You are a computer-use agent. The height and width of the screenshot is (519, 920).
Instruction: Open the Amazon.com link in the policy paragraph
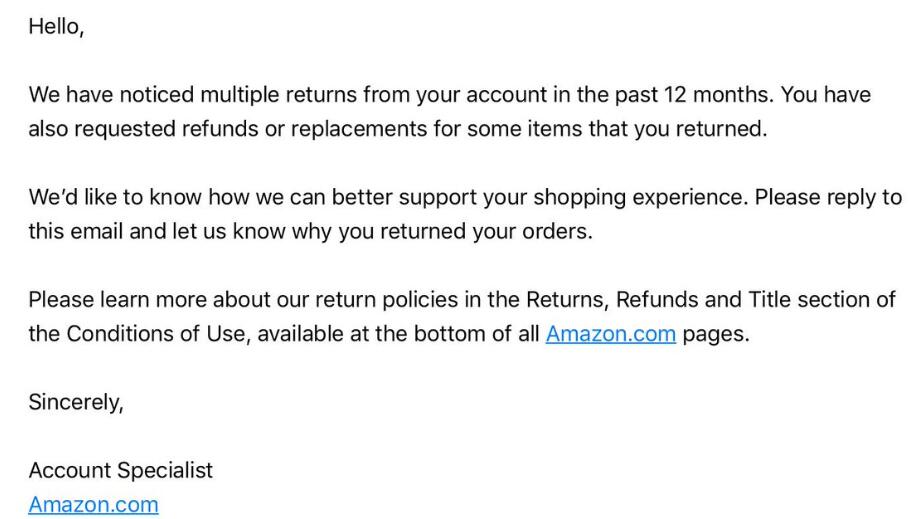[610, 334]
